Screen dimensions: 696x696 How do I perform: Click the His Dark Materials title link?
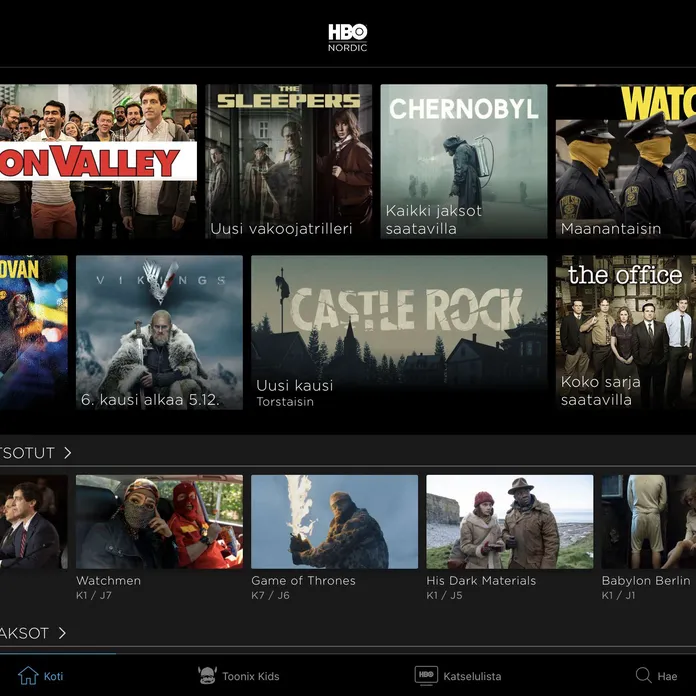click(481, 581)
